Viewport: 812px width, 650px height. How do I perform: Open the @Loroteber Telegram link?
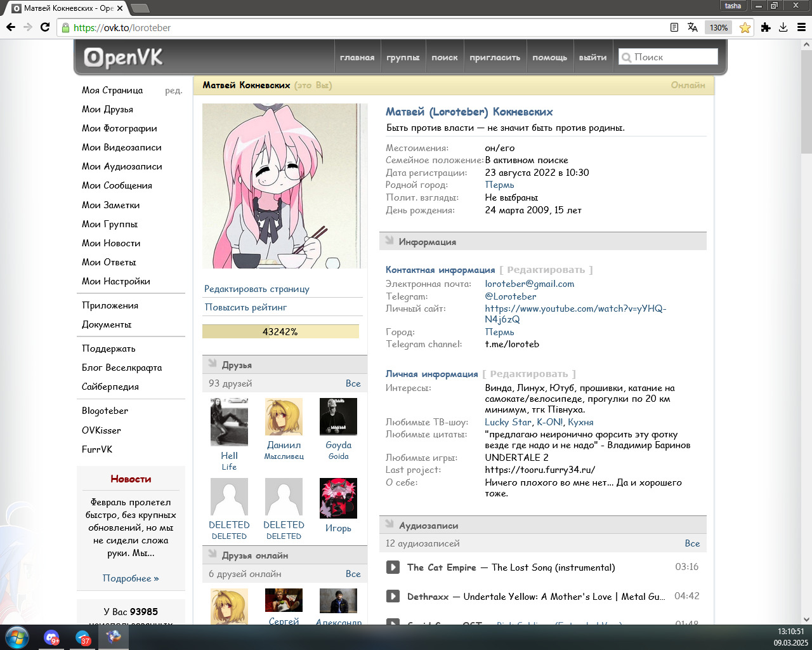point(511,296)
